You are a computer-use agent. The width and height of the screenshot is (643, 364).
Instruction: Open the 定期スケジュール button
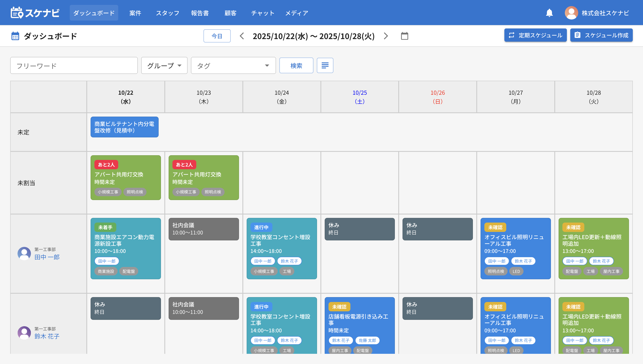pyautogui.click(x=535, y=35)
